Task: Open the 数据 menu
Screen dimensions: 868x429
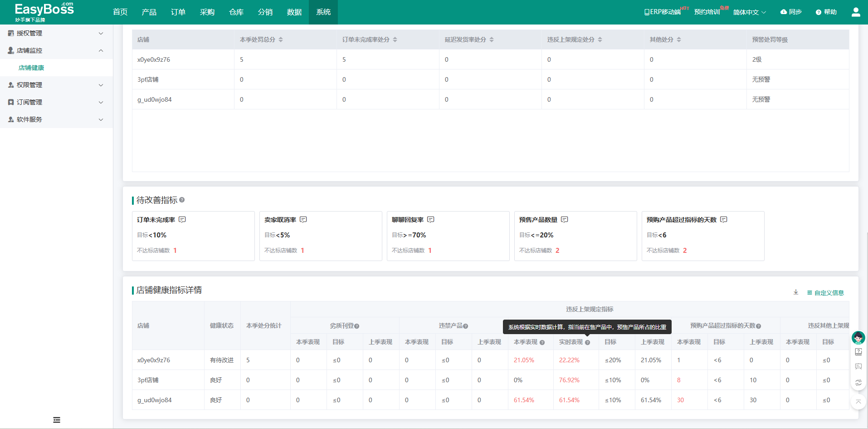Action: coord(294,12)
